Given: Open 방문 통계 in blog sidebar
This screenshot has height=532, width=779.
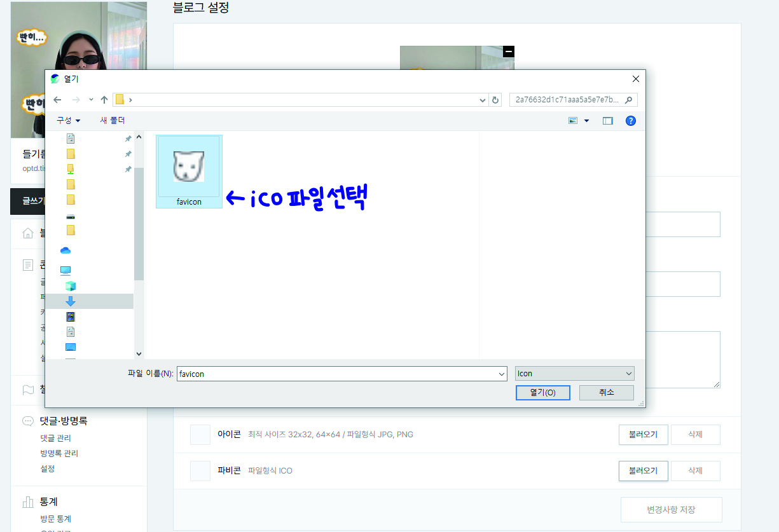Looking at the screenshot, I should coord(55,519).
